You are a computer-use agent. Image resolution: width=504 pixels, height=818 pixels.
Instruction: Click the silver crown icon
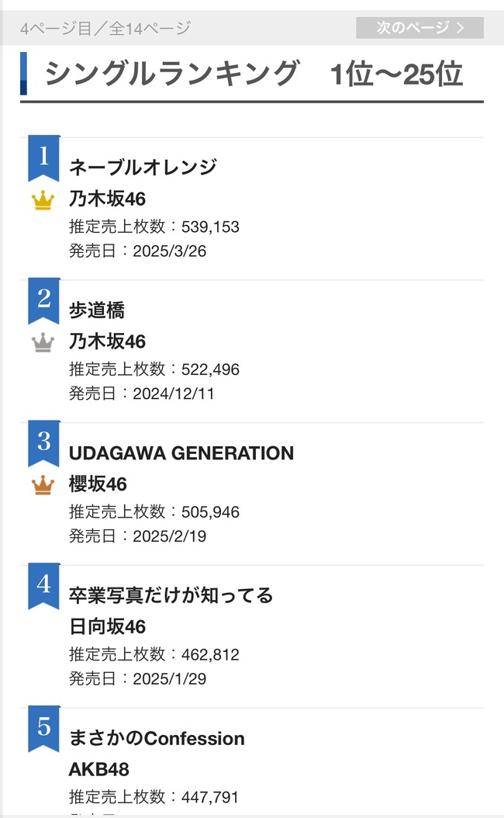(43, 343)
